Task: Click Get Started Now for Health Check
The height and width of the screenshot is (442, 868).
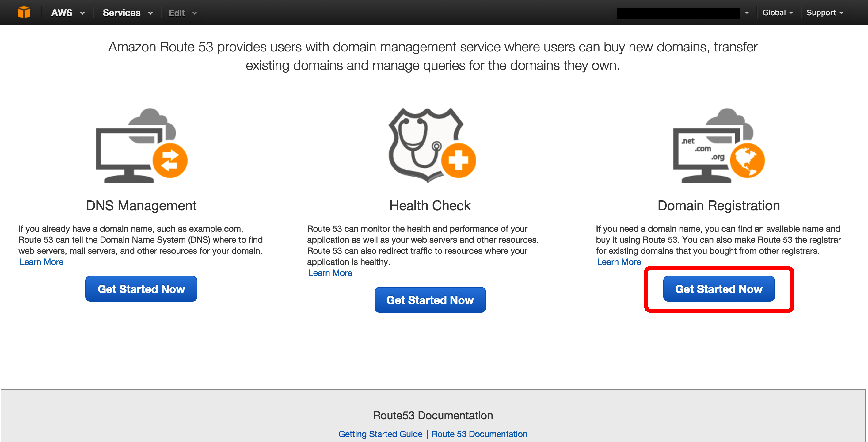Action: (x=430, y=299)
